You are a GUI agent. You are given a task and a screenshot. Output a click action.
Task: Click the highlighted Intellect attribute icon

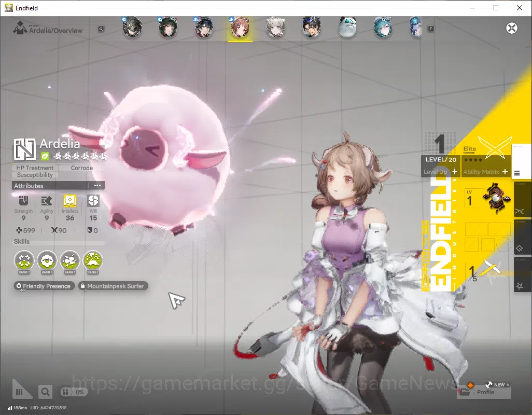(x=70, y=201)
